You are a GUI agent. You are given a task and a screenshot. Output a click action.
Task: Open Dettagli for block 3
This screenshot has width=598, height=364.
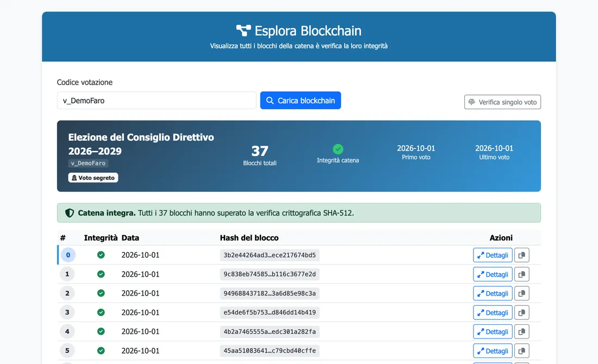[x=493, y=312]
